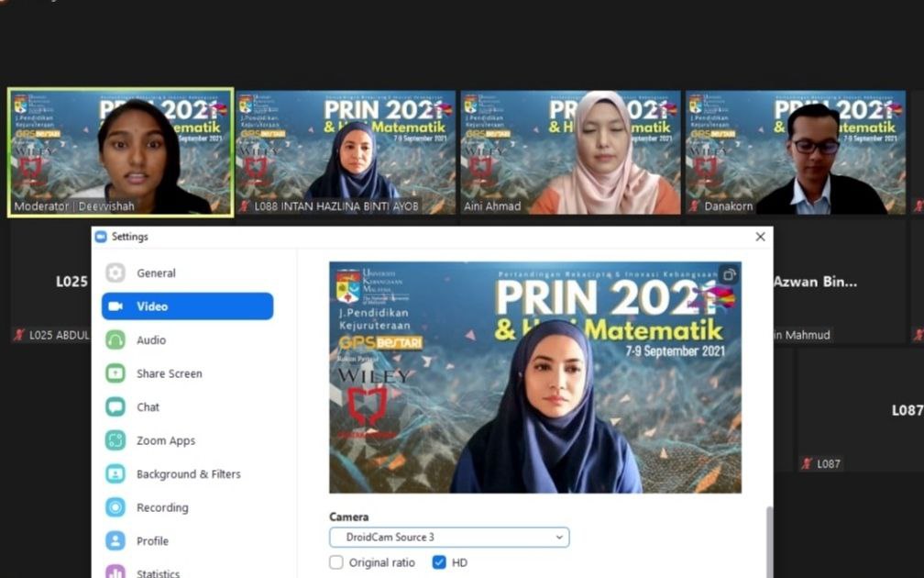Click the Zoom logo in Settings title bar
Screen dimensions: 924x578
tap(101, 237)
